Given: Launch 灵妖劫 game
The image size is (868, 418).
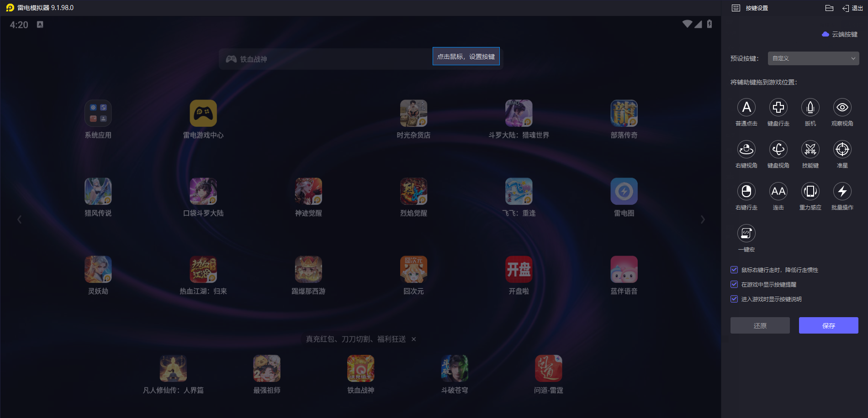Looking at the screenshot, I should pyautogui.click(x=98, y=269).
